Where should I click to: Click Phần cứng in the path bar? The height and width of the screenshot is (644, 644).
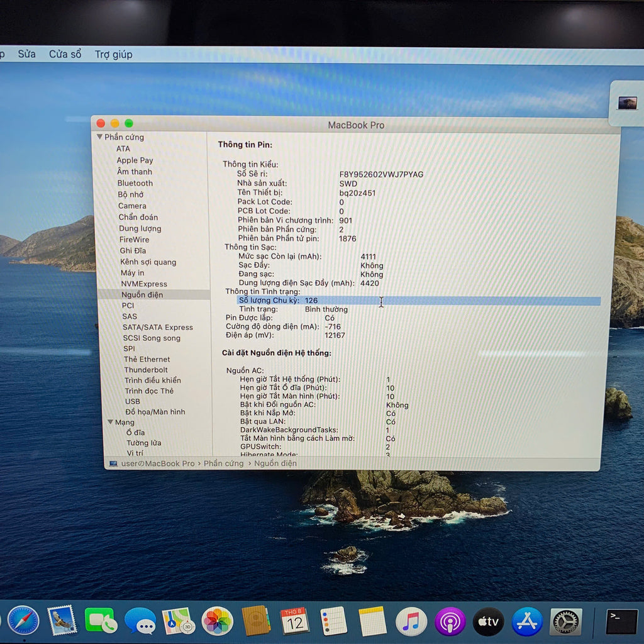click(x=223, y=464)
